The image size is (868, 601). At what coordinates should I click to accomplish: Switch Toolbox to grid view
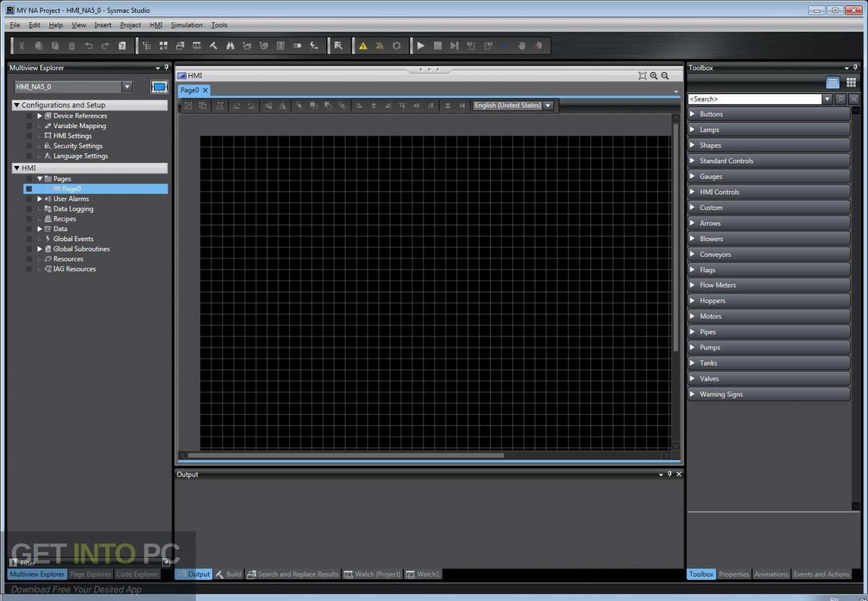pos(851,83)
